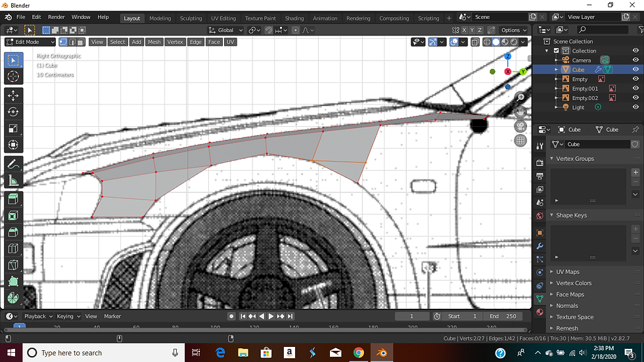Add a new vertex group
This screenshot has height=362, width=644.
pos(635,172)
